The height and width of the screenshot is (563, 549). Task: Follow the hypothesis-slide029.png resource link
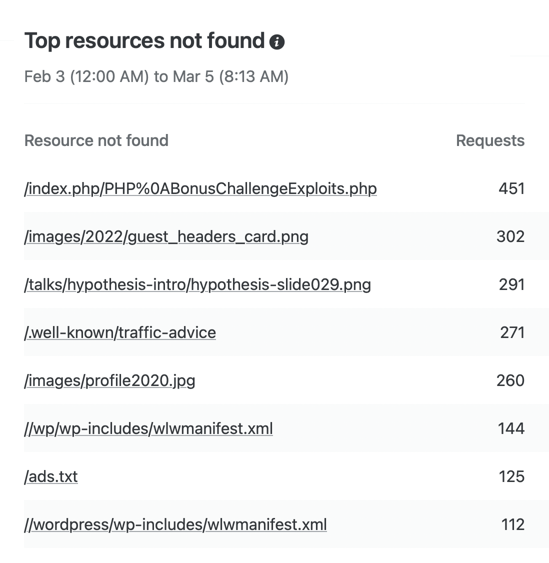click(x=197, y=285)
